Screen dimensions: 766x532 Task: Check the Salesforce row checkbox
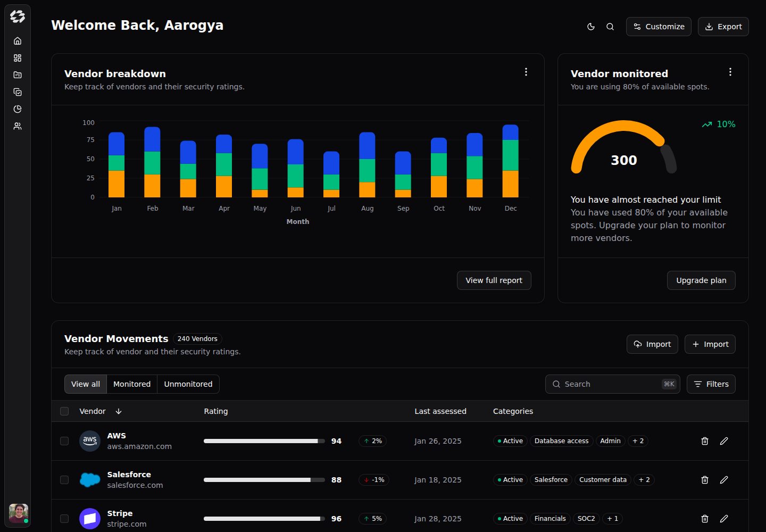[64, 480]
